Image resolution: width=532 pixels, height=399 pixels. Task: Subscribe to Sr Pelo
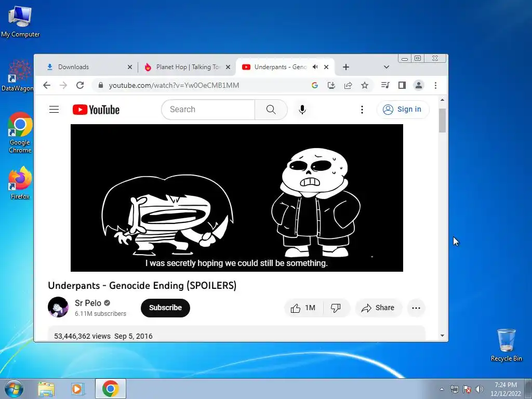point(165,308)
